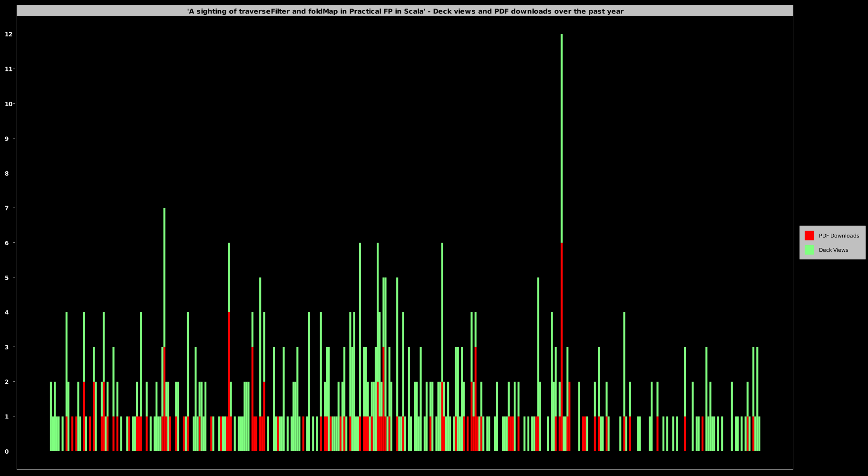
Task: Click the y-axis label 4
Action: click(7, 312)
